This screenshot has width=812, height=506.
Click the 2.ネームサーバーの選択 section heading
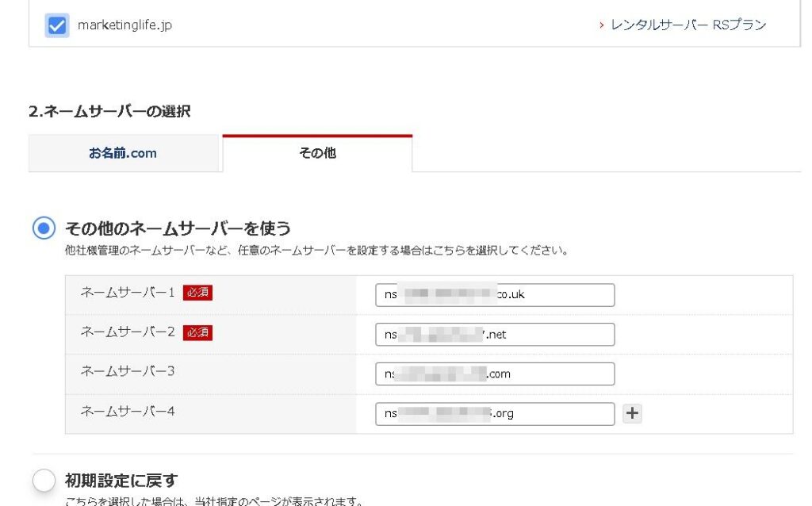pyautogui.click(x=109, y=112)
